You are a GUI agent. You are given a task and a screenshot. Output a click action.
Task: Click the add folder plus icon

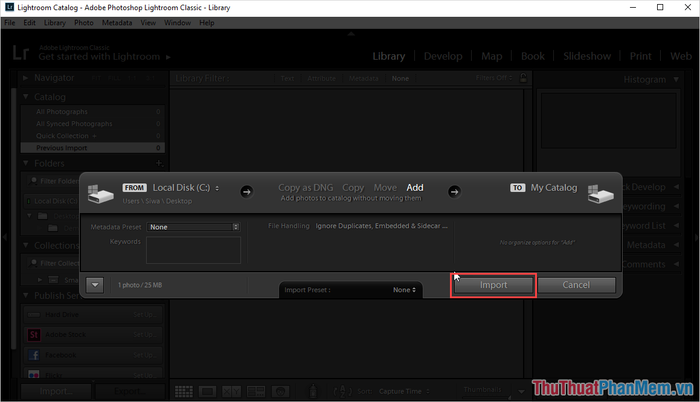(x=159, y=163)
